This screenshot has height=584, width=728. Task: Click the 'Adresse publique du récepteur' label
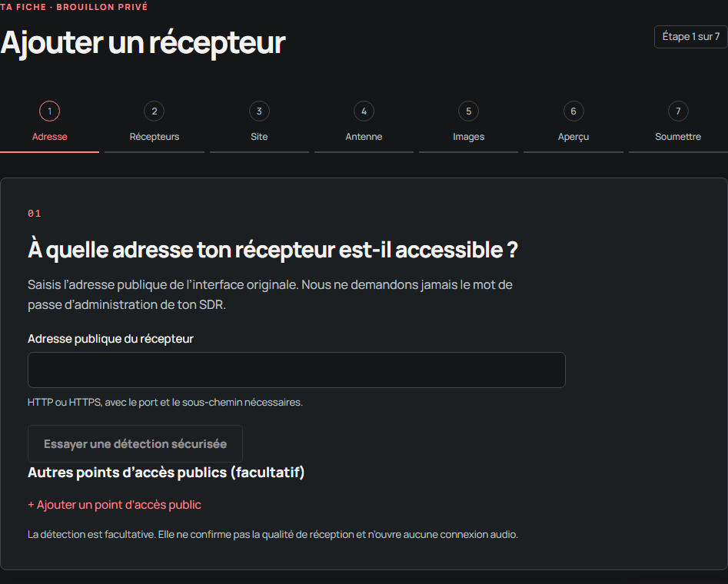click(x=111, y=339)
